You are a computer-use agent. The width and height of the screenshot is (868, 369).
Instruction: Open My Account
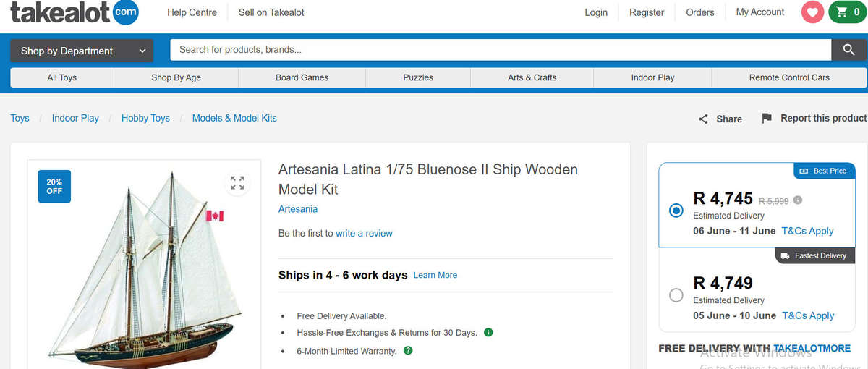coord(760,12)
